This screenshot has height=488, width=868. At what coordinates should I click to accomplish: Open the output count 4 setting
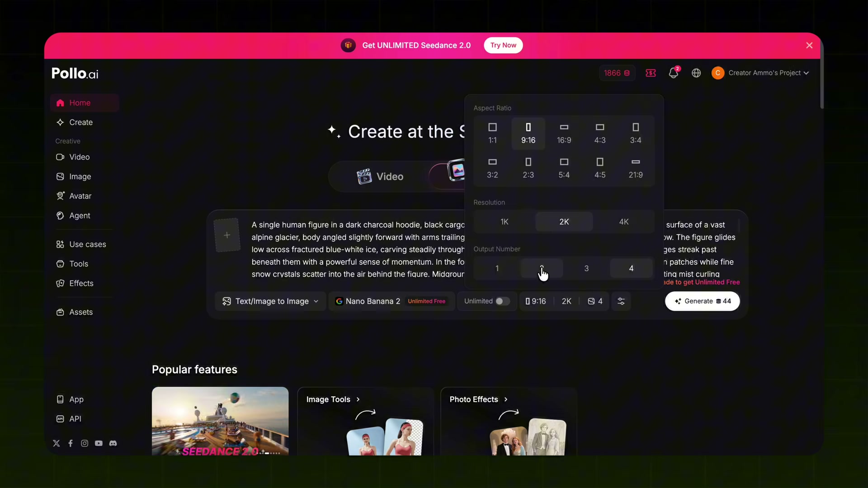pos(595,301)
